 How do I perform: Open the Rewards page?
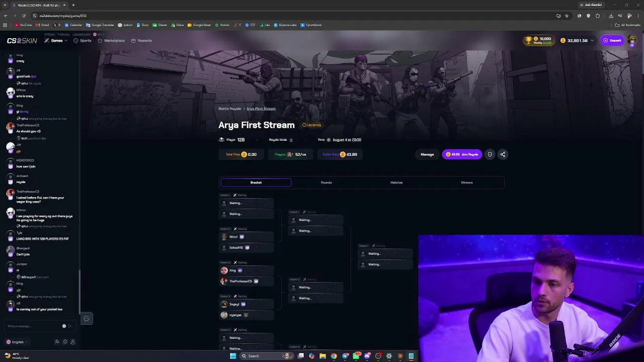(141, 41)
